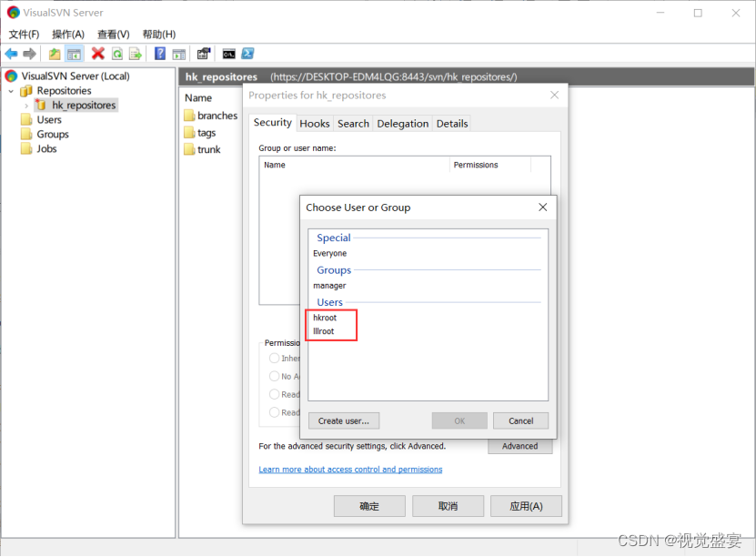This screenshot has width=756, height=557.
Task: Switch to the Delegation tab
Action: (x=403, y=124)
